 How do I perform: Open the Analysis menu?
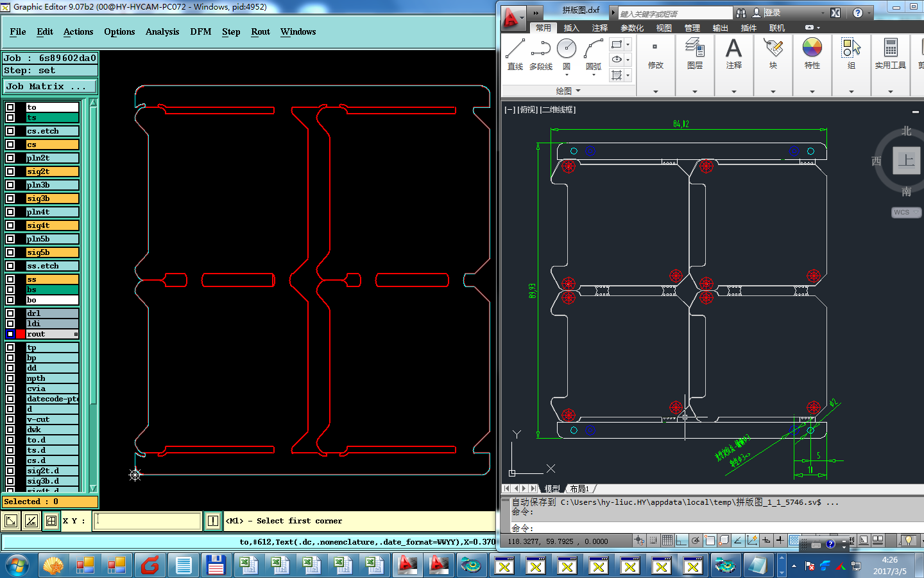point(162,31)
